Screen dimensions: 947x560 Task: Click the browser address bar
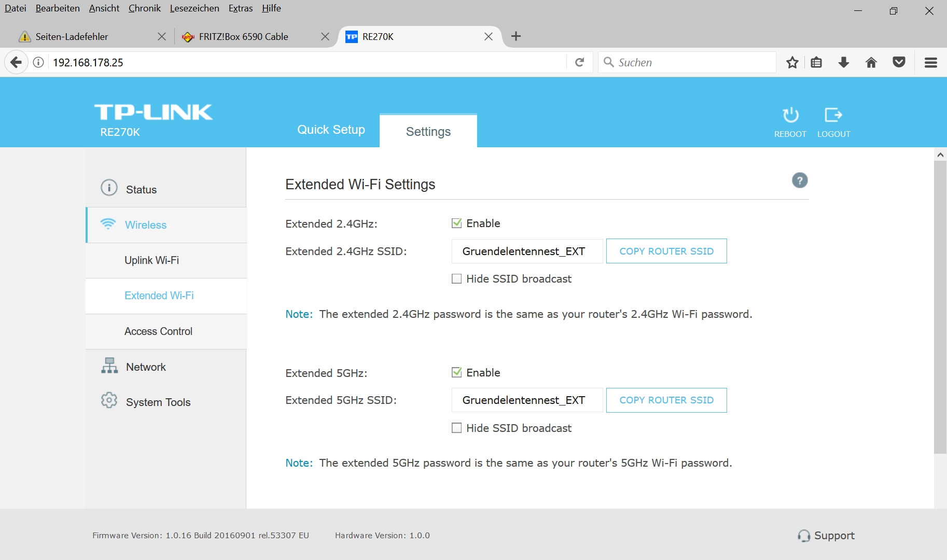[x=308, y=62]
